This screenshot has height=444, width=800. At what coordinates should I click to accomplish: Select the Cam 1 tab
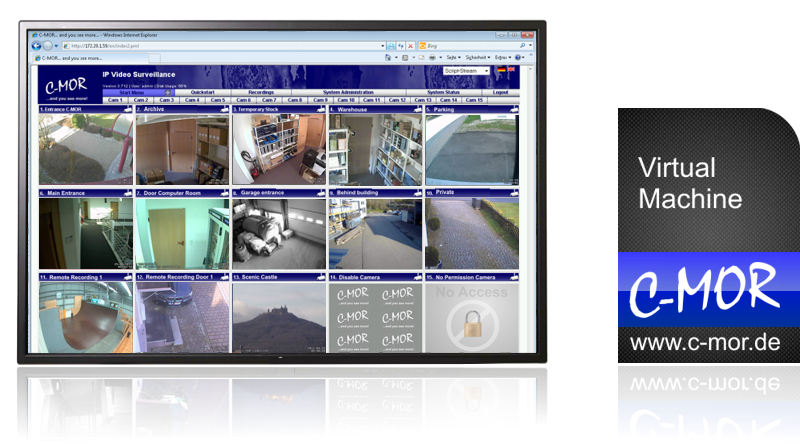(x=115, y=100)
